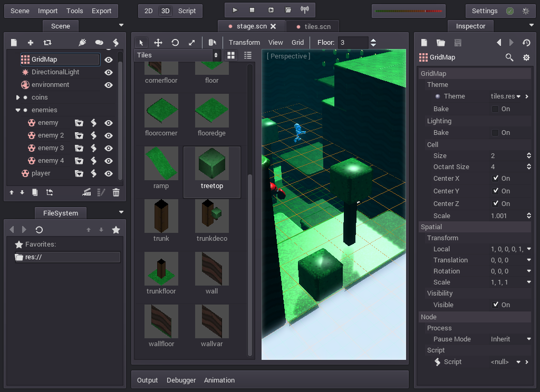Expand the coins node in the tree

pos(18,97)
